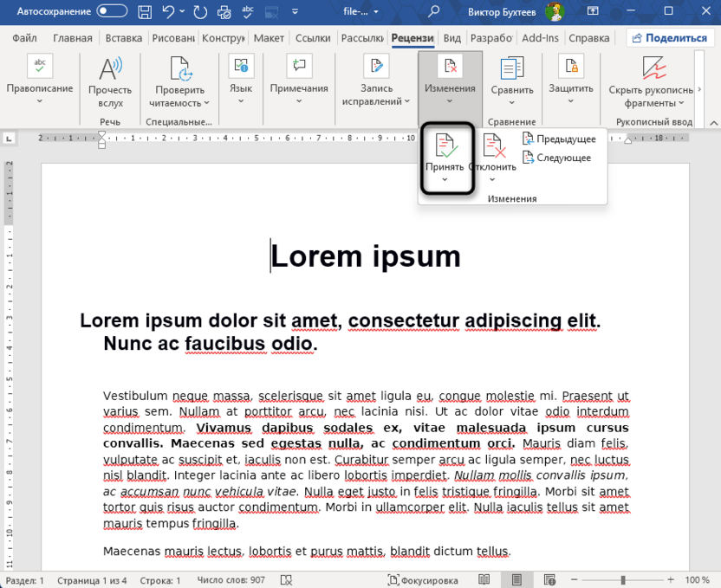The image size is (721, 588).
Task: Click the Redo circular arrow icon
Action: pyautogui.click(x=200, y=11)
